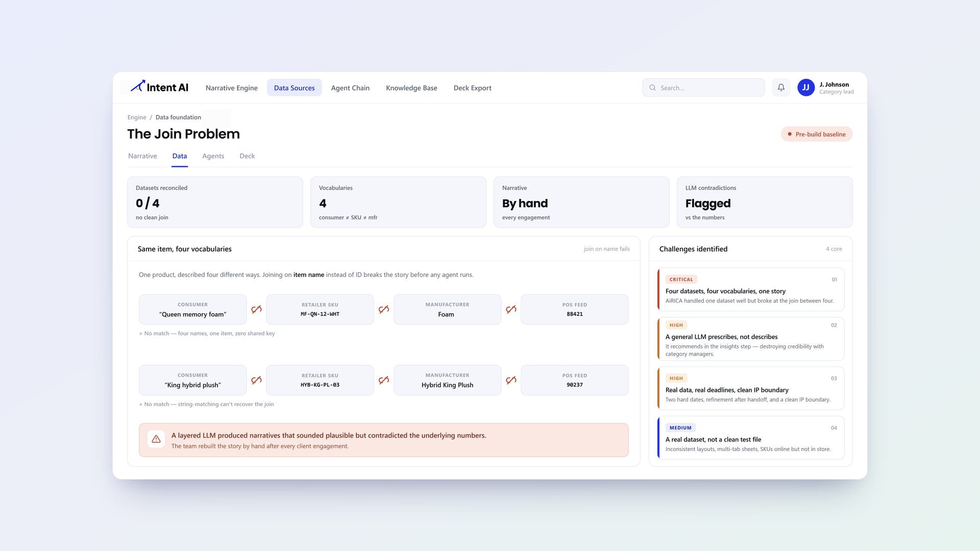
Task: Click "The Join Problem" page title
Action: point(183,134)
